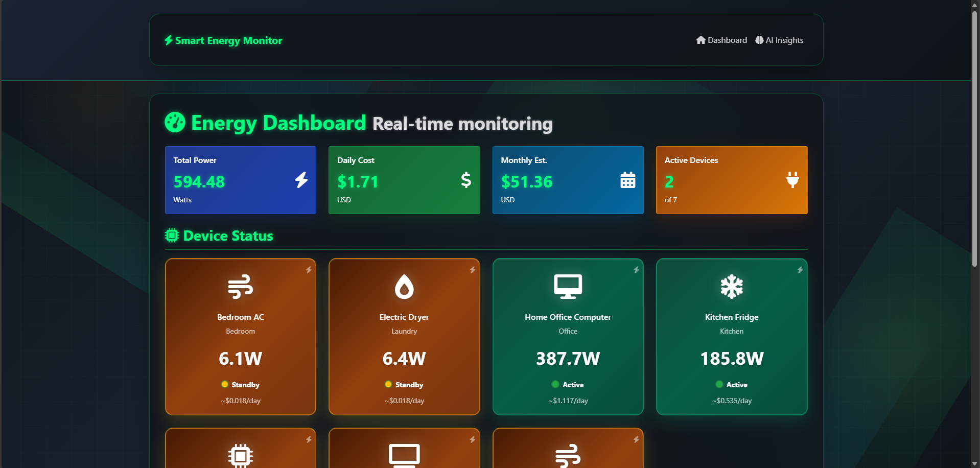Click the droplet icon on Electric Dryer card
980x468 pixels.
404,287
